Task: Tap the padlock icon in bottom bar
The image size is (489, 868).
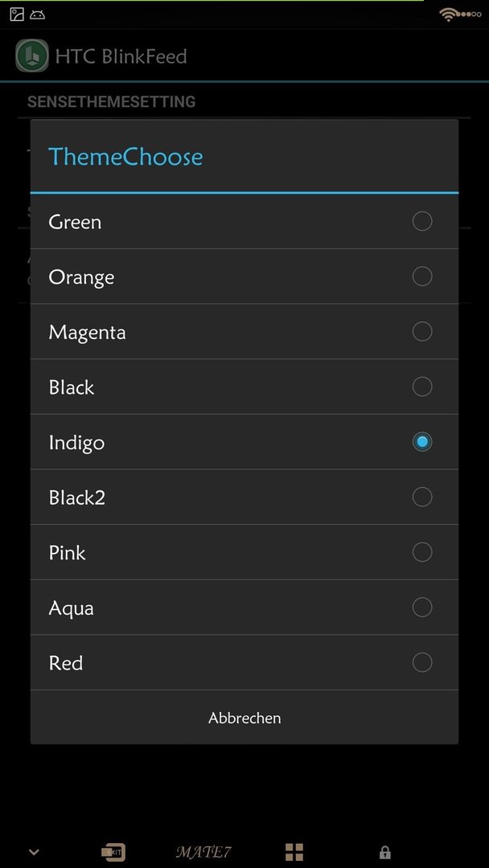Action: coord(384,852)
